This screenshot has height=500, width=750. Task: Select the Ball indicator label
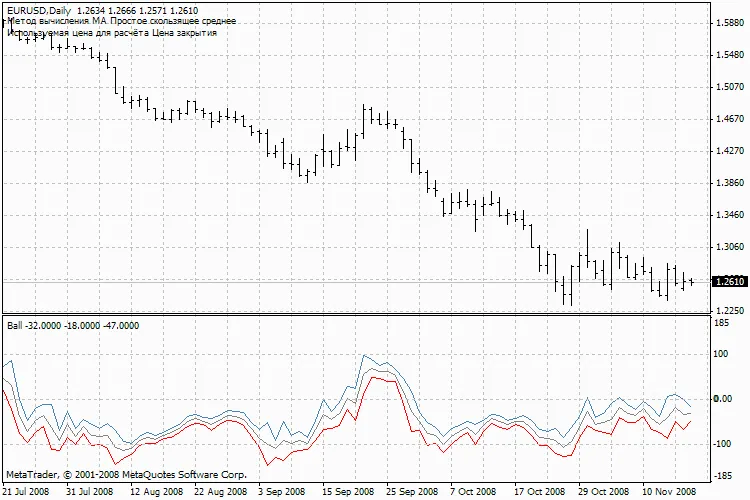73,326
